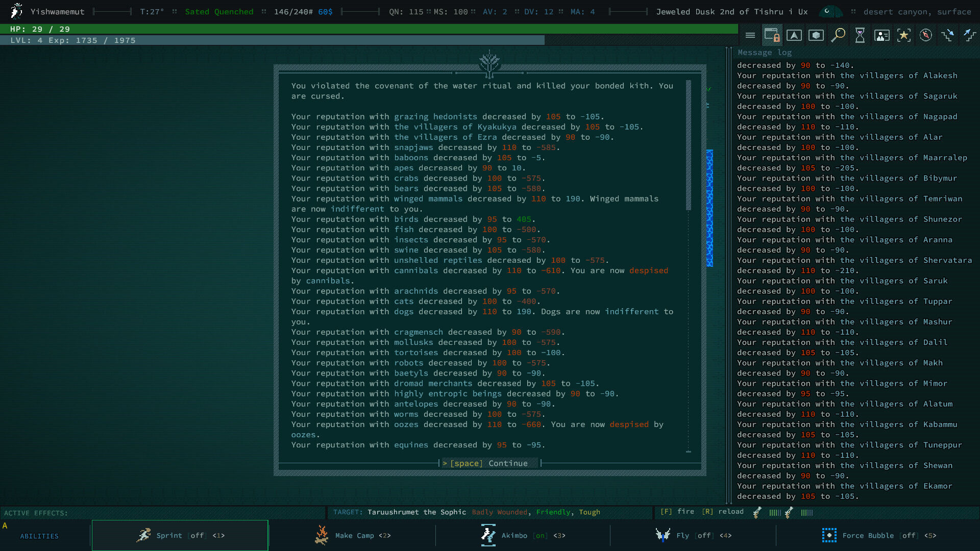Toggle Fly ability on
The width and height of the screenshot is (980, 551).
693,535
